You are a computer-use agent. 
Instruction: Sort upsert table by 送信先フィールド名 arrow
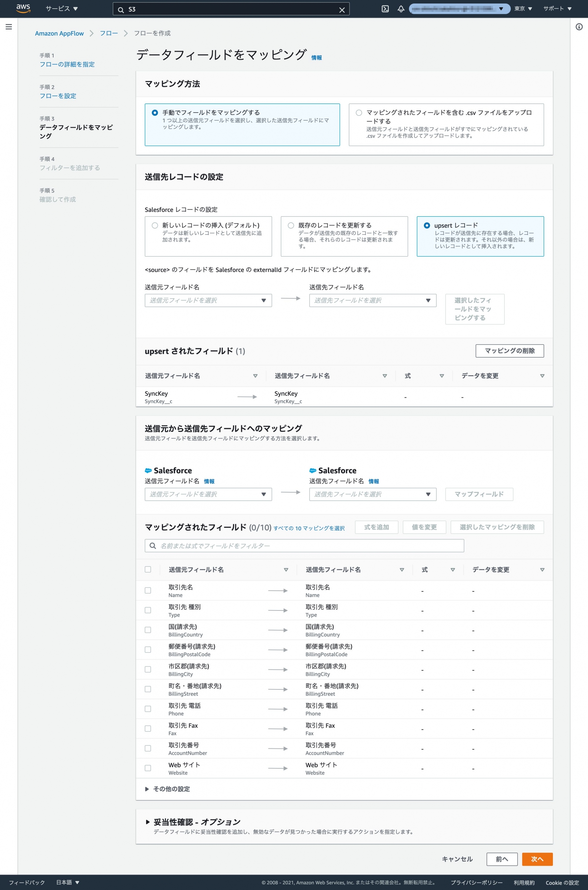point(384,376)
